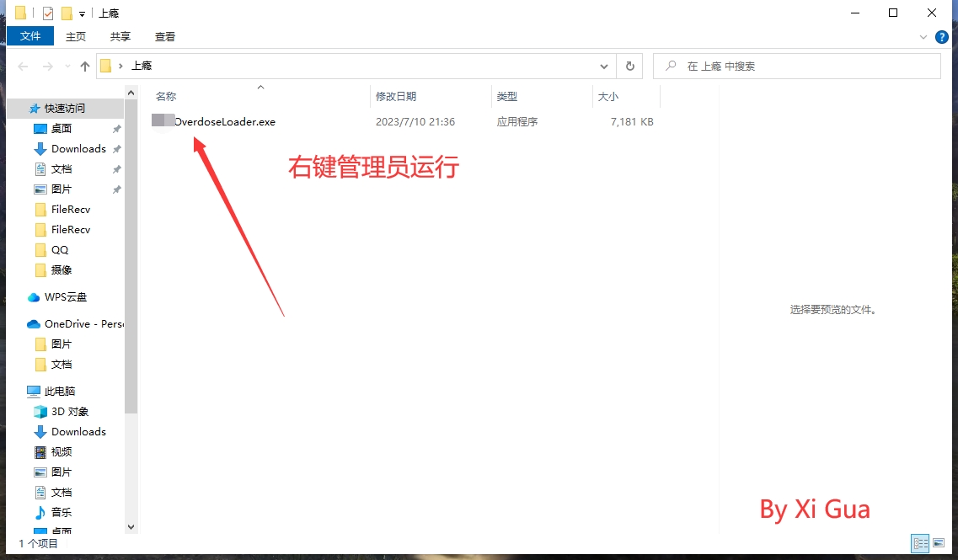
Task: Click the Properties icon in quick access toolbar
Action: point(48,13)
